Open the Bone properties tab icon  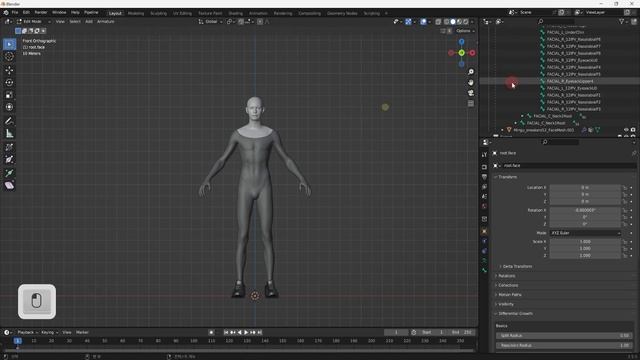[x=484, y=270]
